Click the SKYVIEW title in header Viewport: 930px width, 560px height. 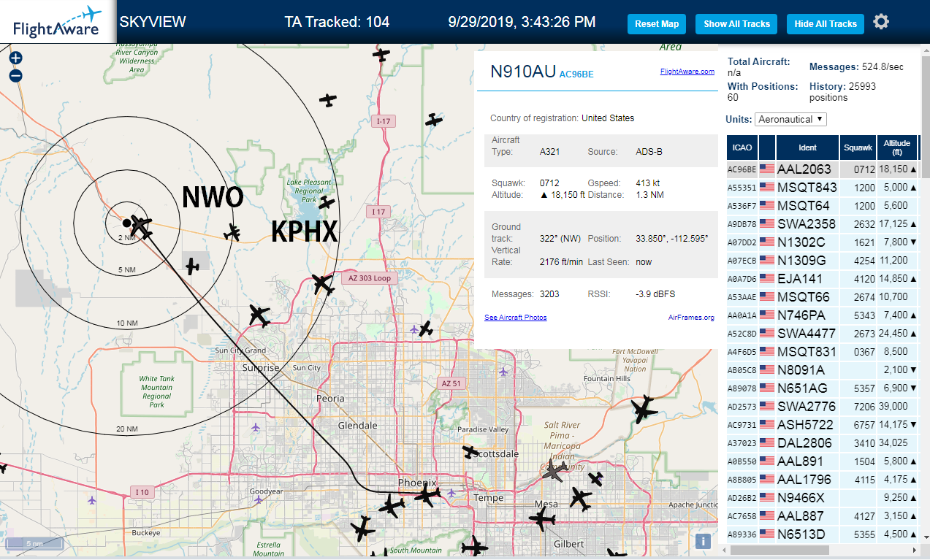(153, 22)
